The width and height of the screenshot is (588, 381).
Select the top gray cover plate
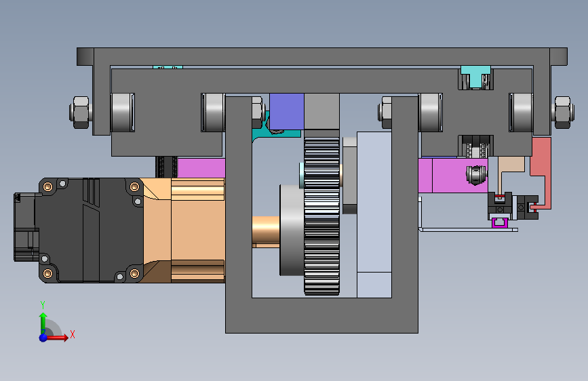pos(322,56)
